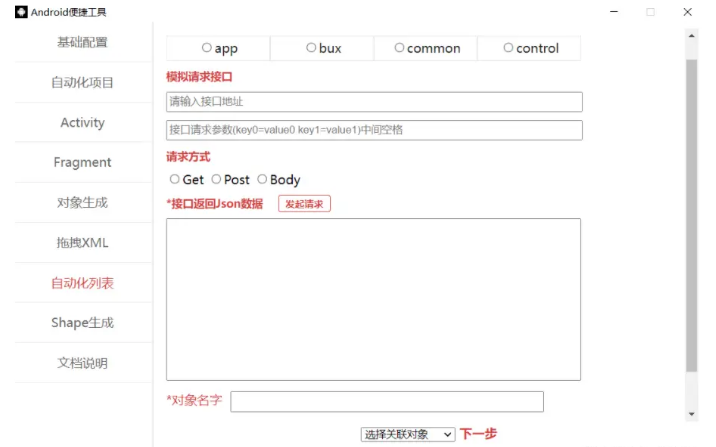
Task: Select the common module radio button
Action: 399,47
